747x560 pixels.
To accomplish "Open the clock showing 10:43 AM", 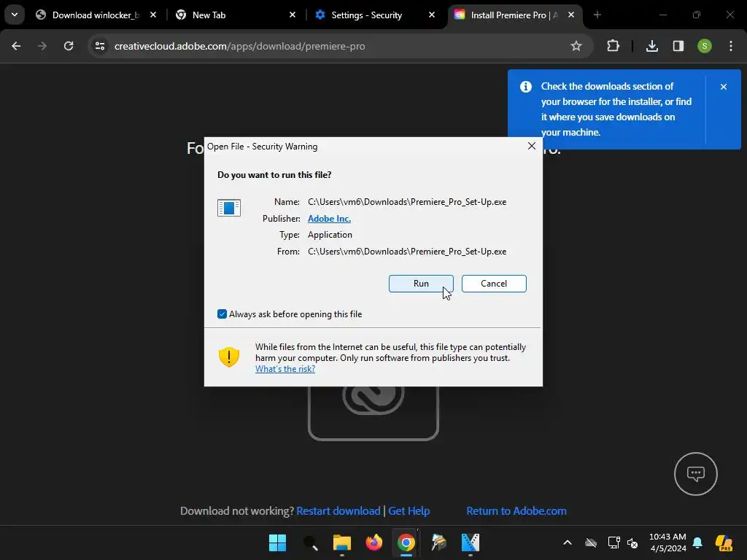I will pos(667,542).
